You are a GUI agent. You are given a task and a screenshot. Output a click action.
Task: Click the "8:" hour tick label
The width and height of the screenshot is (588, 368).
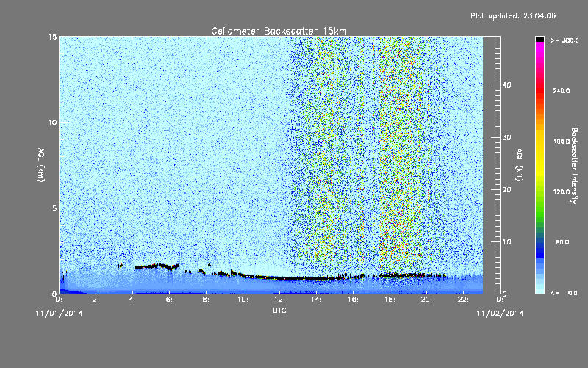[x=206, y=300]
